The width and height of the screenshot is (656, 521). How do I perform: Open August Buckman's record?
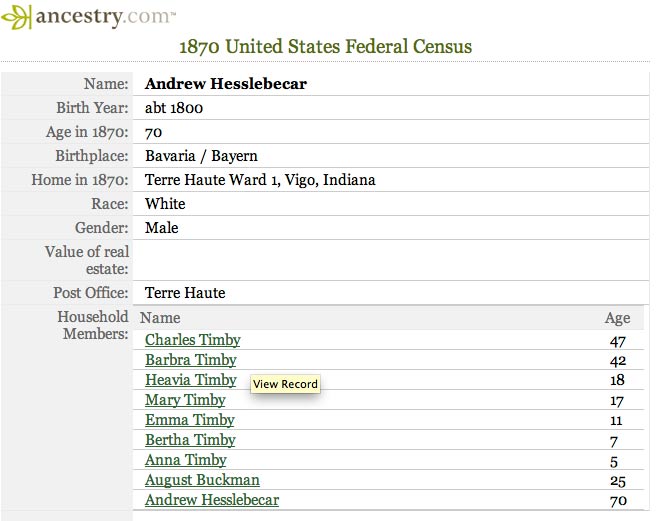click(x=202, y=480)
